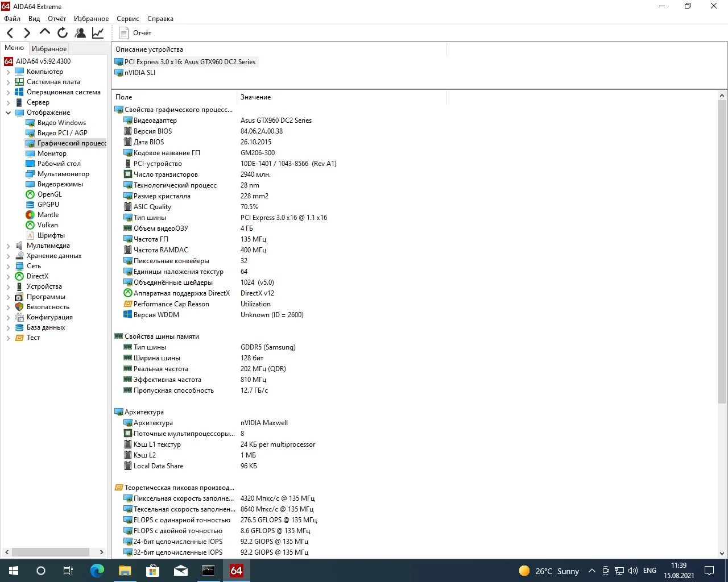This screenshot has height=582, width=728.
Task: Open File Explorer from the taskbar
Action: tap(125, 571)
